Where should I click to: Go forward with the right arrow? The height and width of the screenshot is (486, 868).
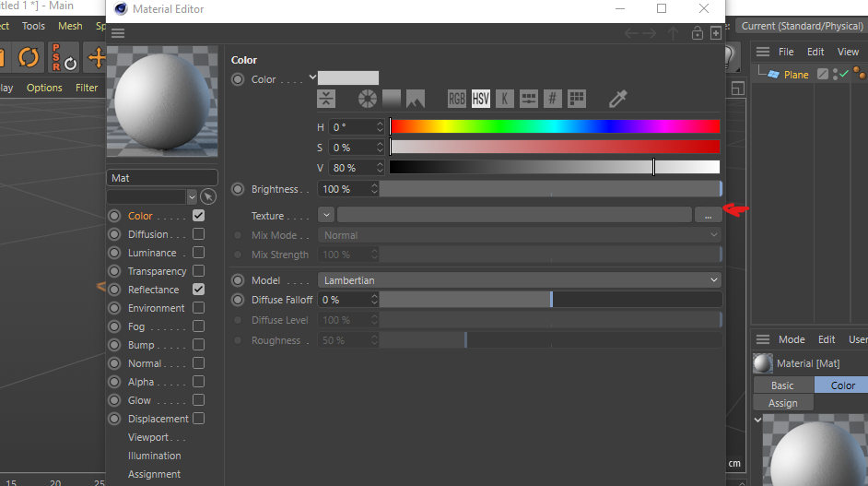coord(650,34)
